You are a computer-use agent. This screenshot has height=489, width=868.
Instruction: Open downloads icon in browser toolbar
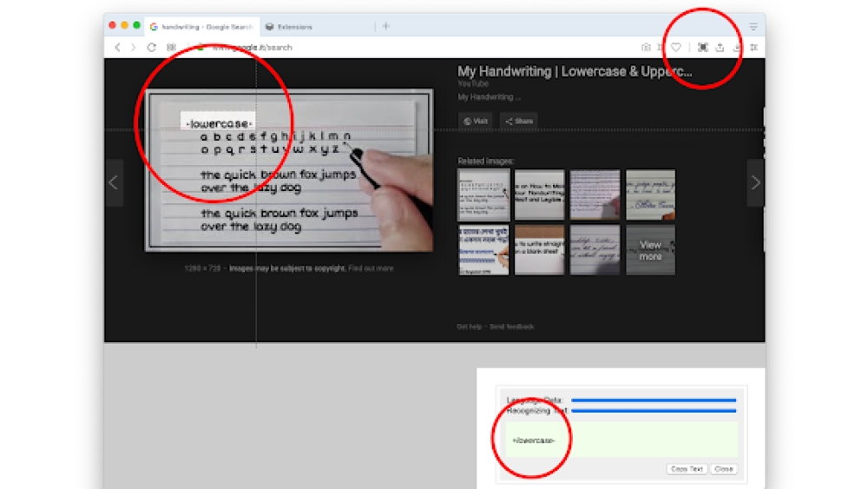[737, 48]
